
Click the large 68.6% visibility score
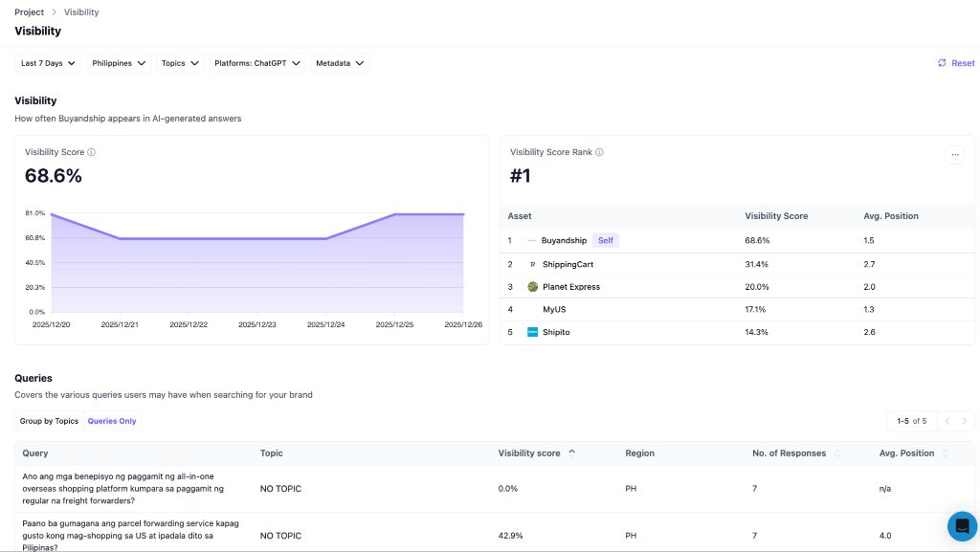54,176
